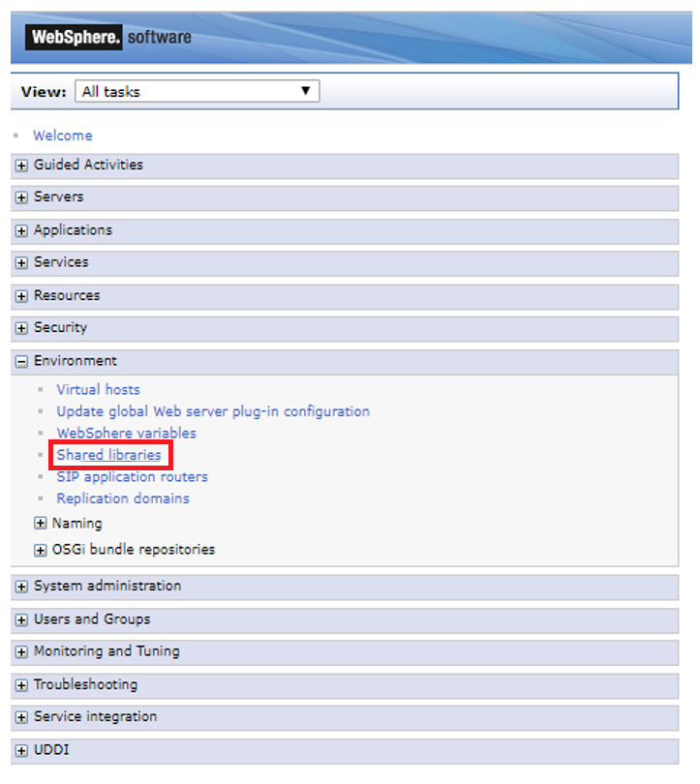This screenshot has width=700, height=784.
Task: Click plus icon beside Security
Action: [22, 329]
